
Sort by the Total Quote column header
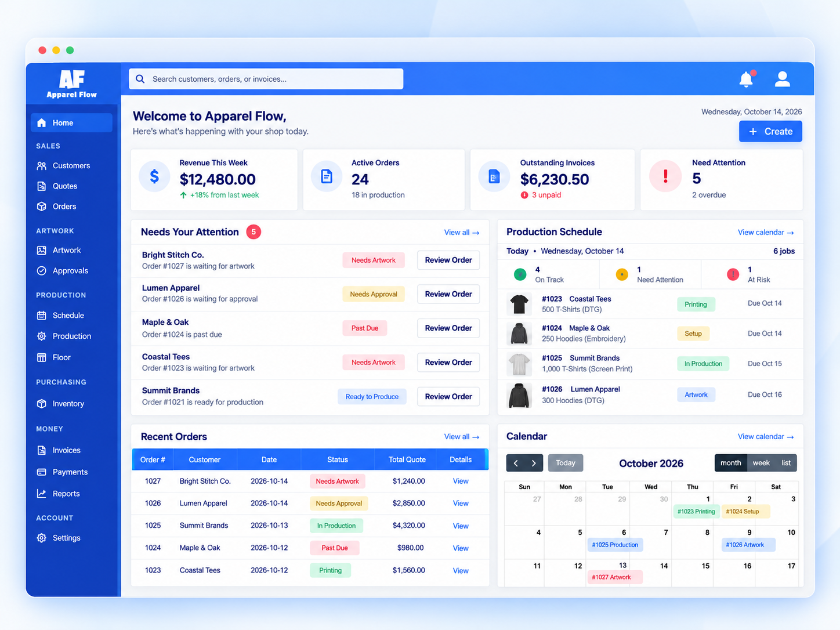(407, 460)
